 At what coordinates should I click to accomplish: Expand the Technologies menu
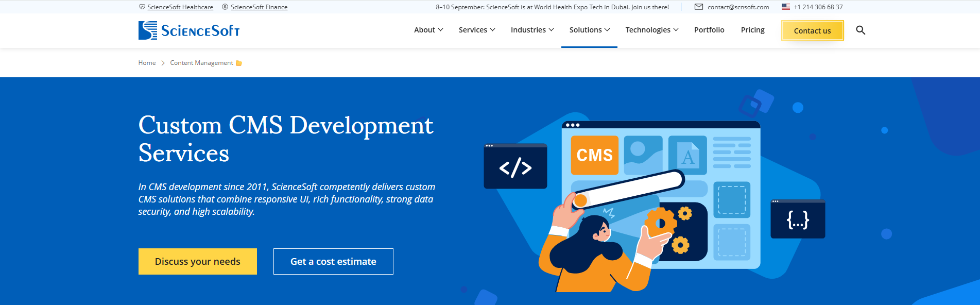point(651,30)
